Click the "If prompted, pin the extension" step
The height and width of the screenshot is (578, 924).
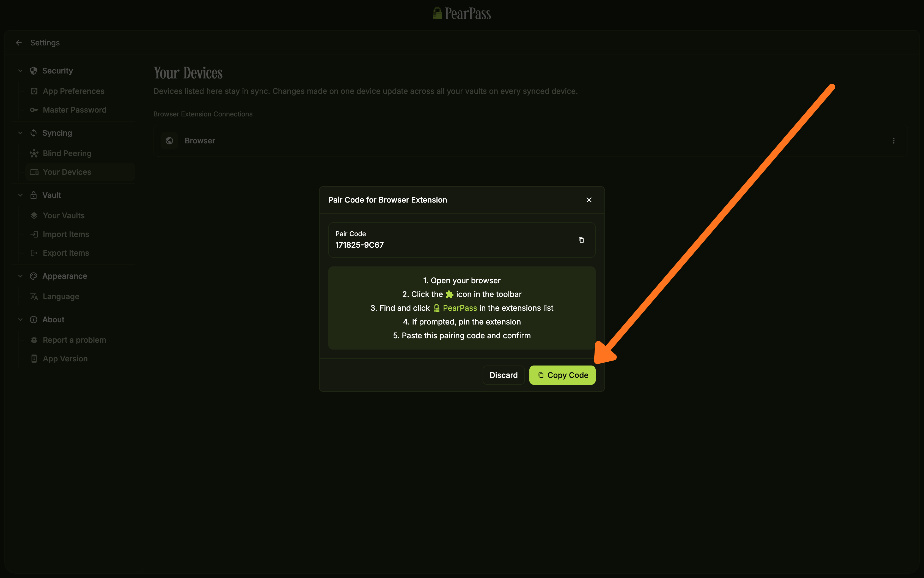pos(462,322)
